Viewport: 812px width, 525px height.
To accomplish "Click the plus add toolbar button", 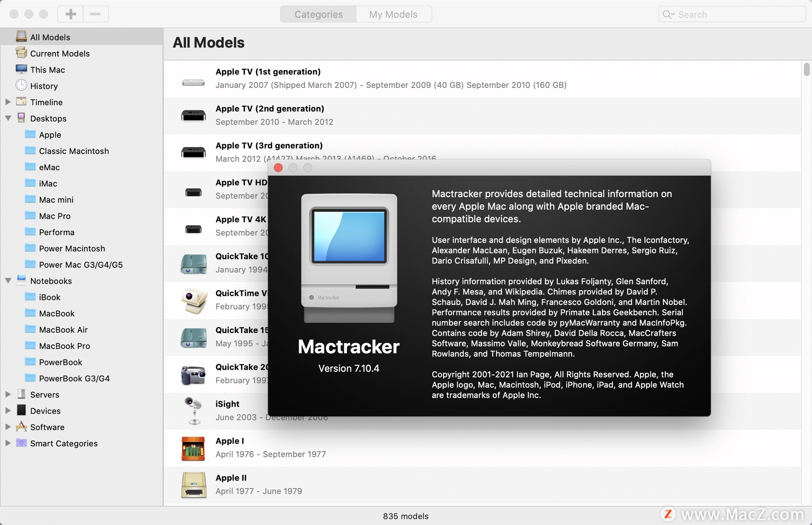I will [x=71, y=14].
